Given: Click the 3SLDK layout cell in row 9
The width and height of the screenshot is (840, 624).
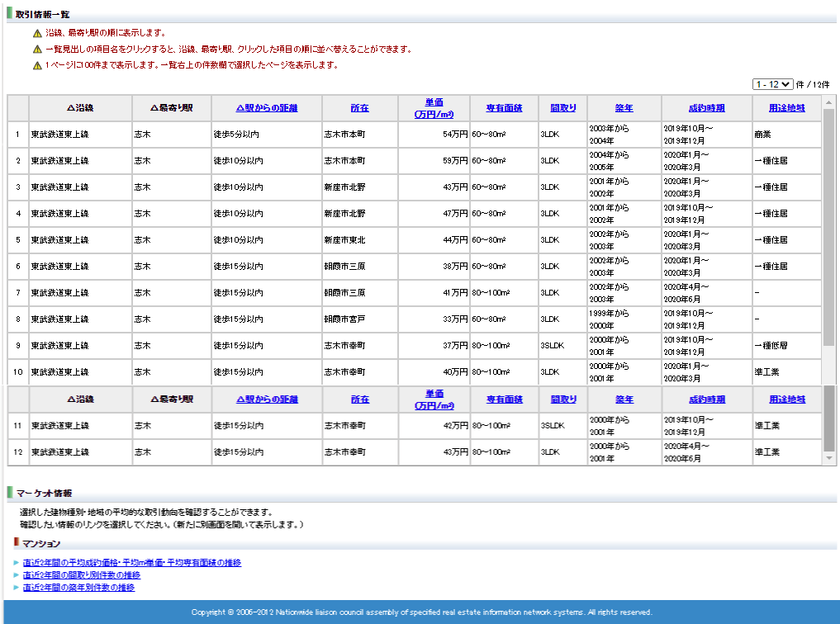Looking at the screenshot, I should pyautogui.click(x=562, y=346).
